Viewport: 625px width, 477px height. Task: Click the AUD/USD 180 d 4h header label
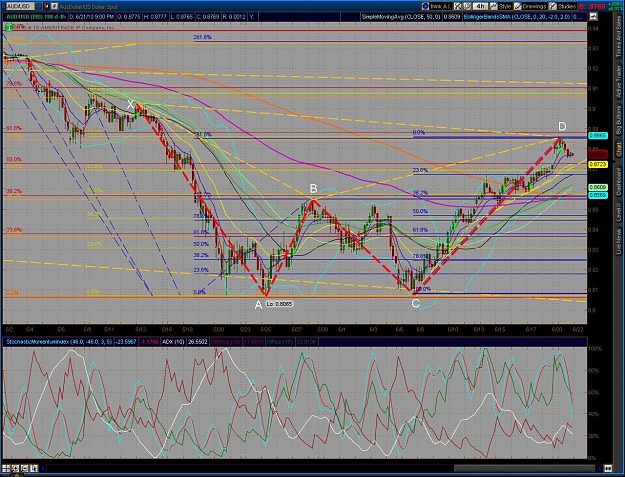click(35, 17)
